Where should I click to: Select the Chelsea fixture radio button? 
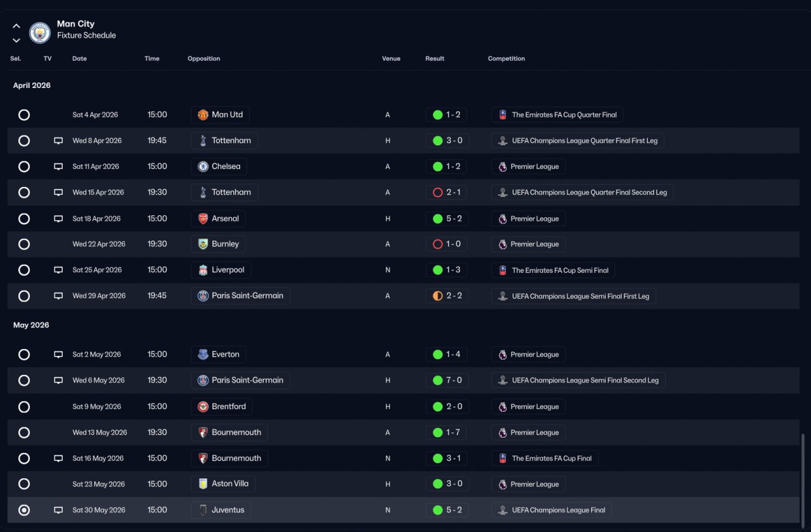[24, 167]
